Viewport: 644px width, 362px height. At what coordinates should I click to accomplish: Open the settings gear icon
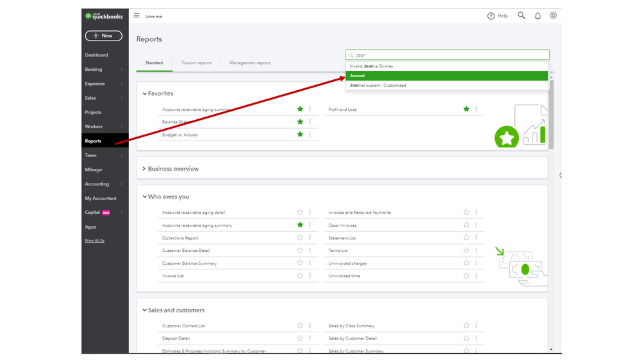[x=553, y=15]
